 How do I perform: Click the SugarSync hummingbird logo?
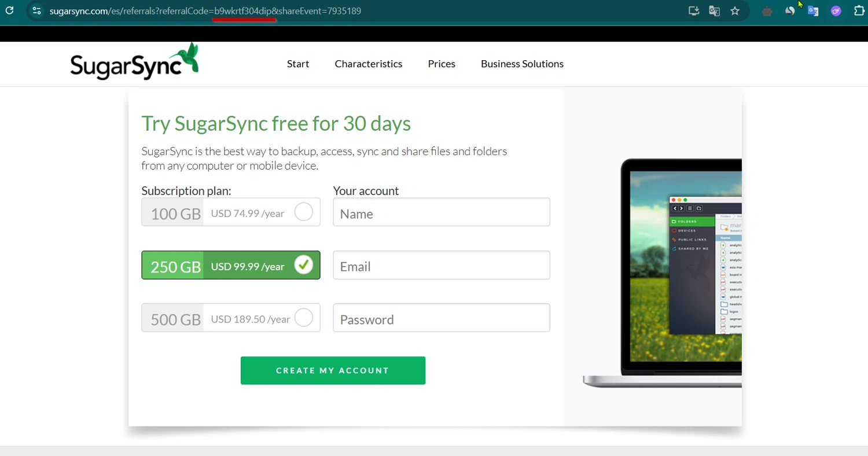pos(135,61)
